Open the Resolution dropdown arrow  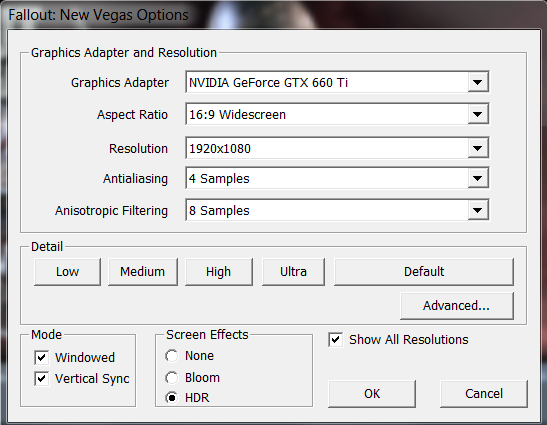pos(477,148)
